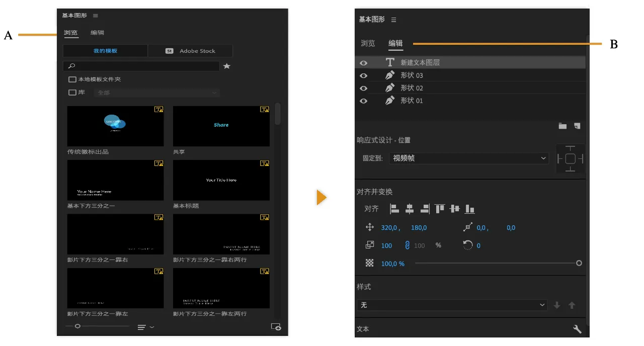Click the pin-to edge selector widget
This screenshot has width=644, height=346.
click(570, 158)
